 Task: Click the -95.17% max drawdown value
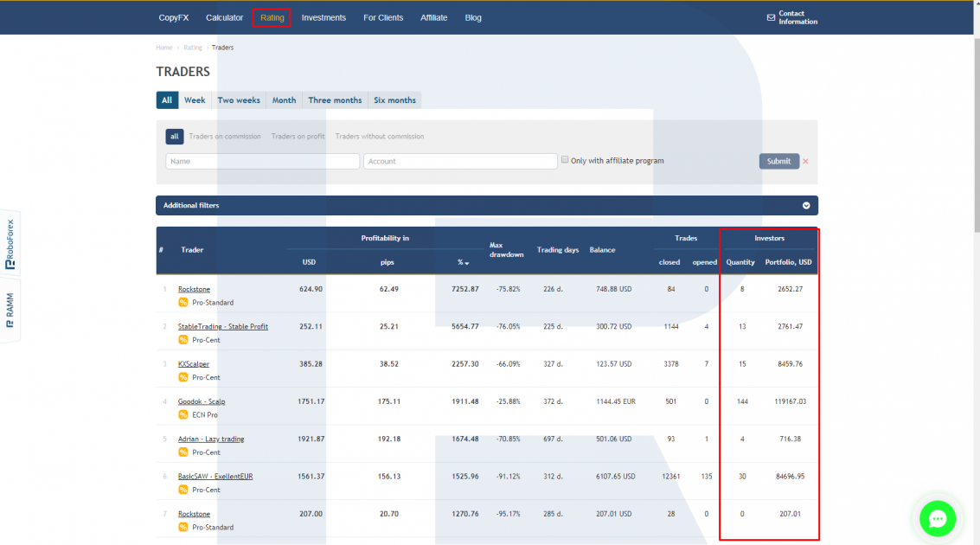(508, 515)
